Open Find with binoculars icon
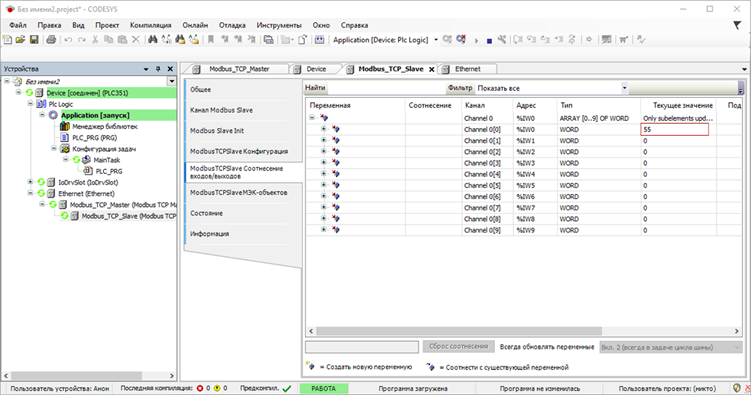Image resolution: width=751 pixels, height=395 pixels. (152, 40)
